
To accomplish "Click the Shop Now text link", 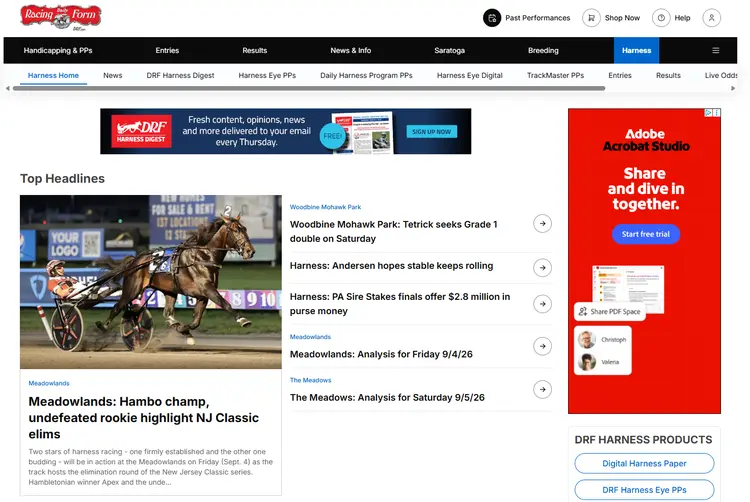I will click(x=622, y=18).
